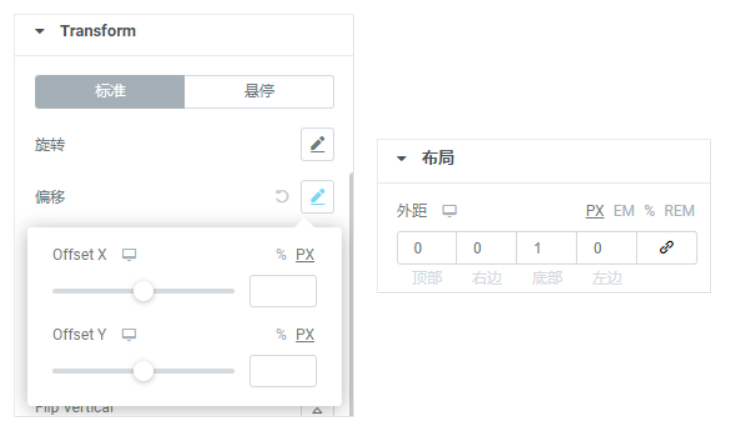This screenshot has height=435, width=743.
Task: Click the 外距 margin responsive device icon
Action: (450, 211)
